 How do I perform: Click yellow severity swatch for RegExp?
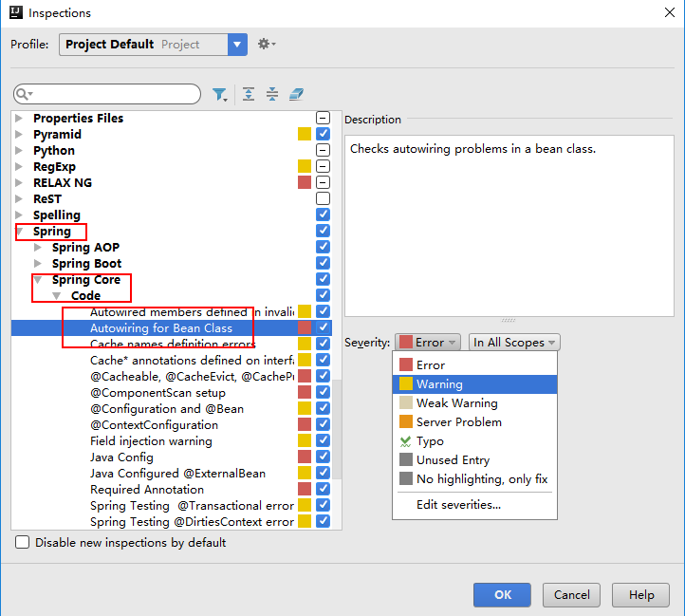click(305, 166)
